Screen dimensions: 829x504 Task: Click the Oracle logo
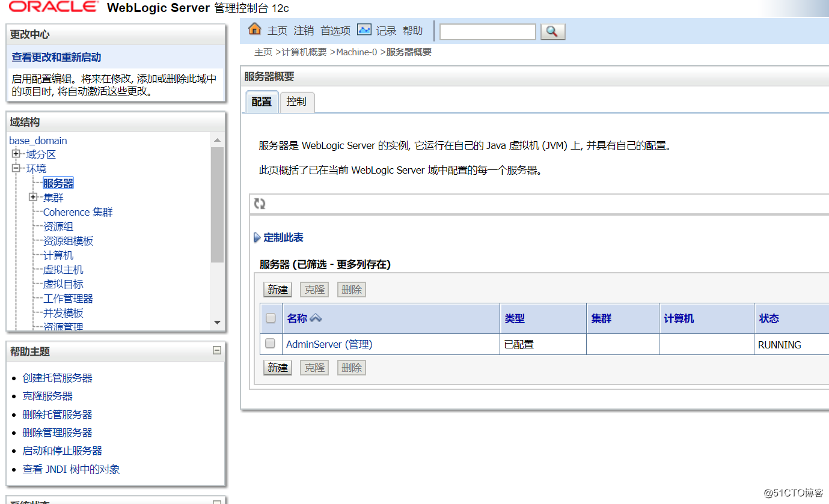pyautogui.click(x=53, y=7)
